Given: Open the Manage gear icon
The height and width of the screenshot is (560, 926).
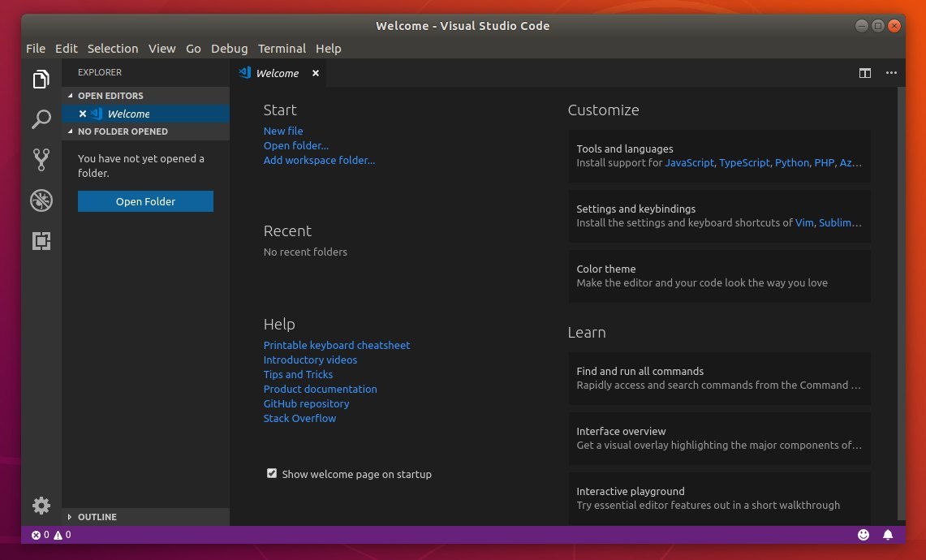Looking at the screenshot, I should coord(41,505).
